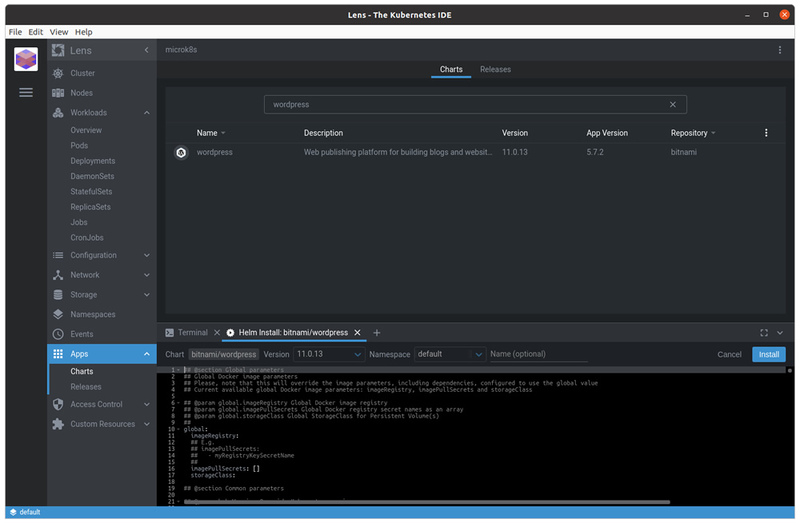Collapse the Workloads section
The width and height of the screenshot is (800, 523).
point(146,112)
